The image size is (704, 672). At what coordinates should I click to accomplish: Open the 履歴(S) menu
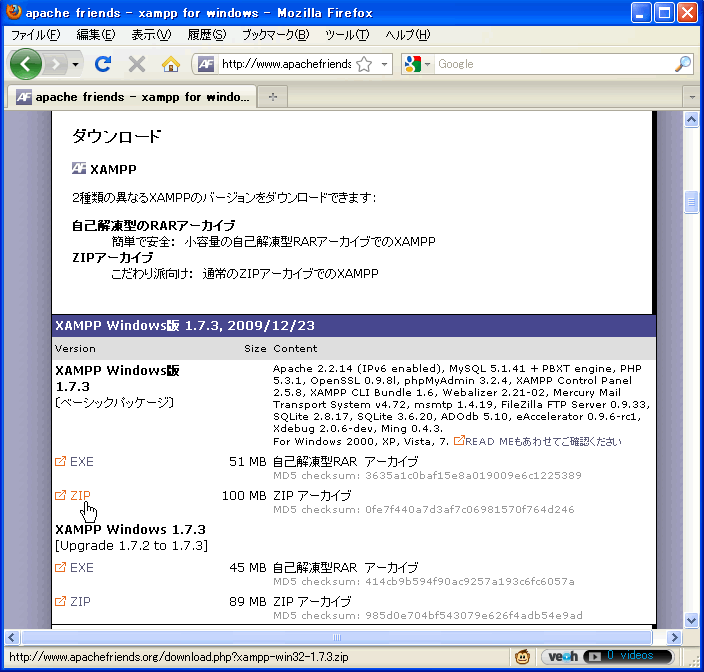(x=207, y=35)
